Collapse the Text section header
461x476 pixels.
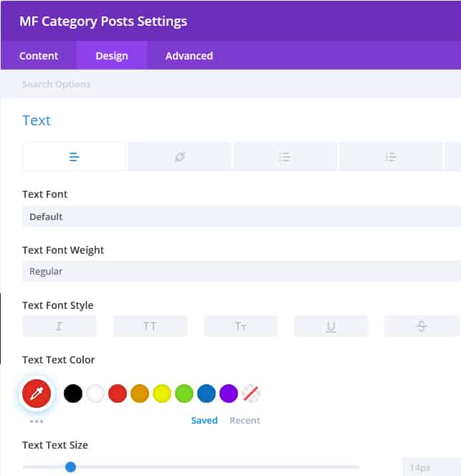[x=37, y=120]
